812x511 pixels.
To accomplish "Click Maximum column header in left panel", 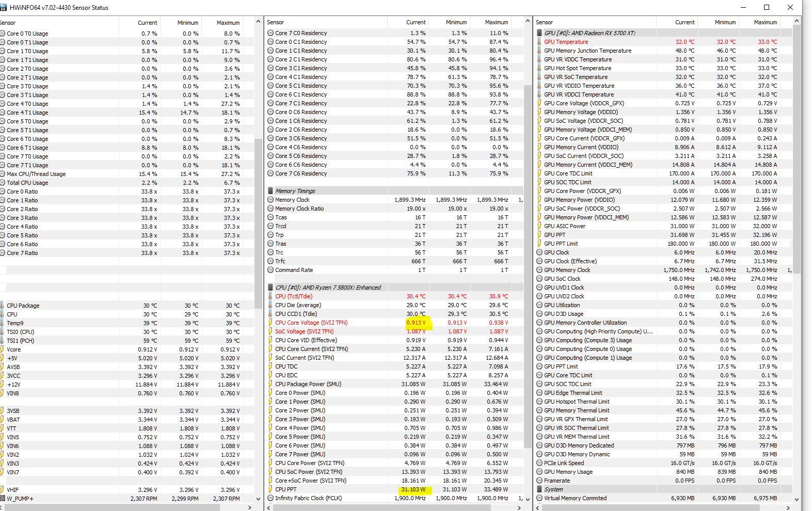I will 222,22.
